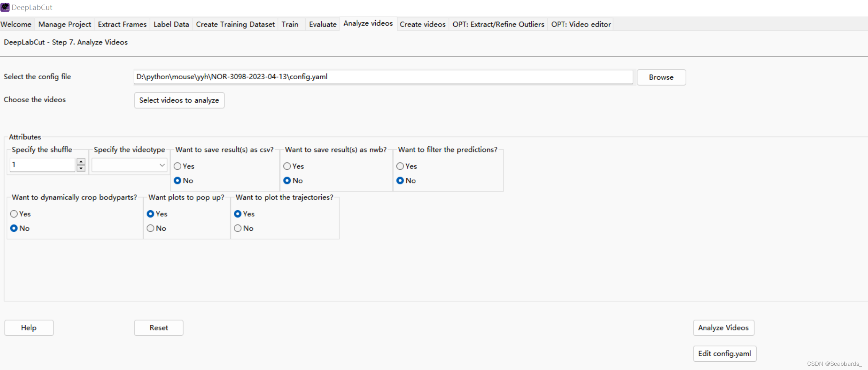
Task: Expand the videotype dropdown
Action: pos(129,165)
